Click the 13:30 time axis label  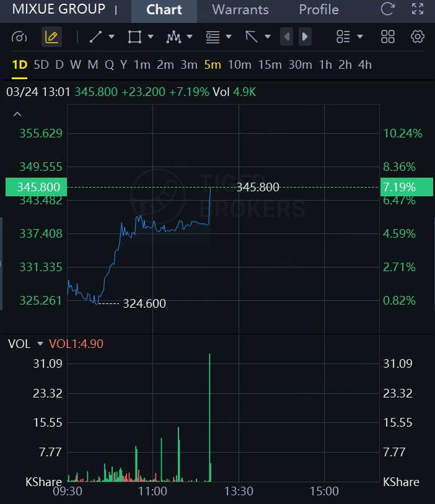click(x=239, y=491)
